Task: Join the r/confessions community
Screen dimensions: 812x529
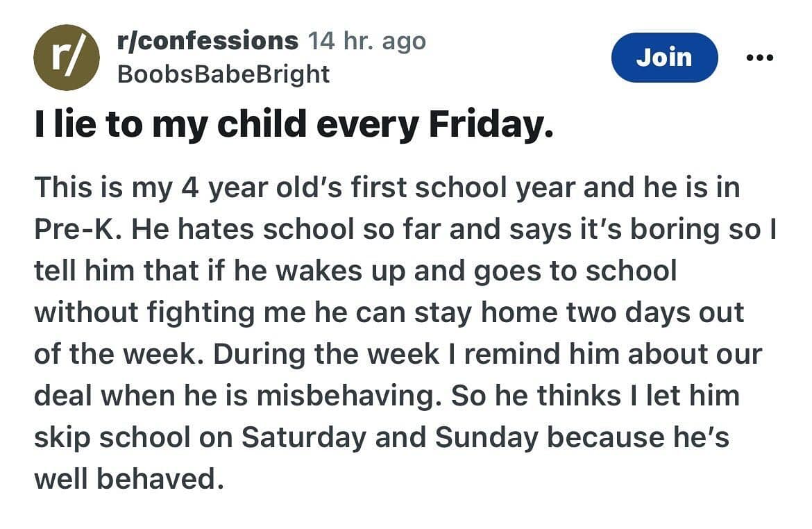Action: [x=664, y=58]
